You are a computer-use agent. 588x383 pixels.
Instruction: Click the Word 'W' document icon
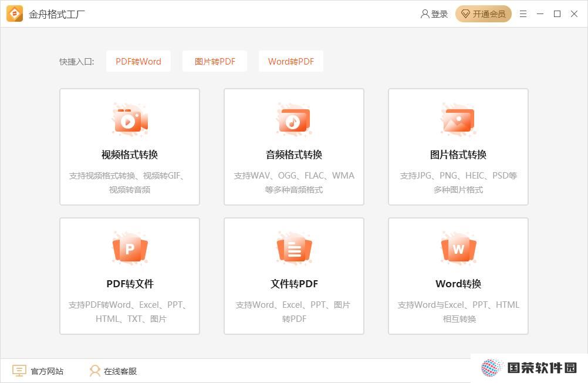(458, 248)
